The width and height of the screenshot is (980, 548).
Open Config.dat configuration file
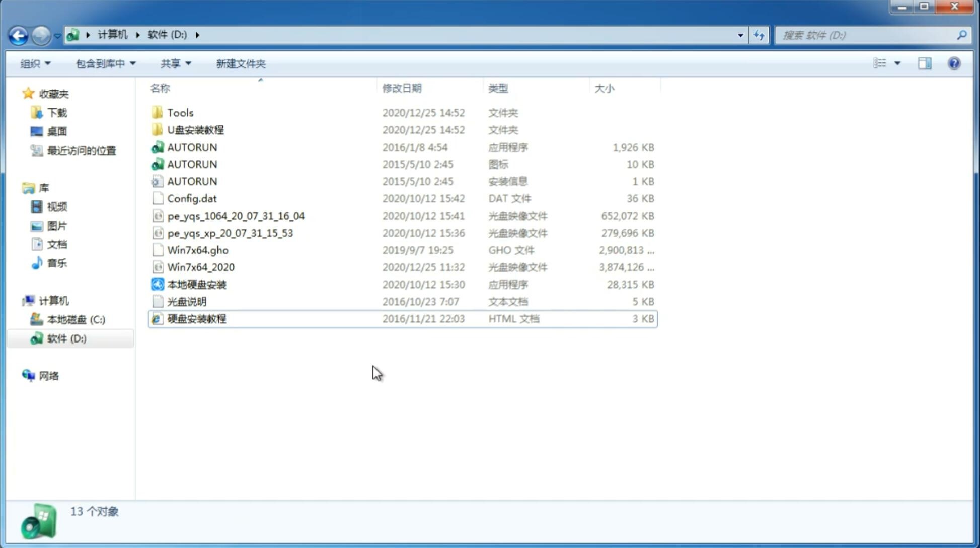[192, 198]
